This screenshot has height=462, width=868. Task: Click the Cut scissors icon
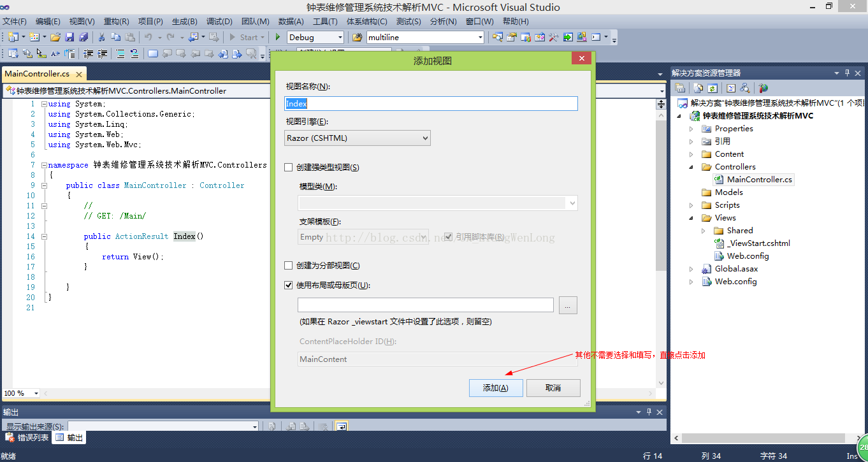[101, 37]
